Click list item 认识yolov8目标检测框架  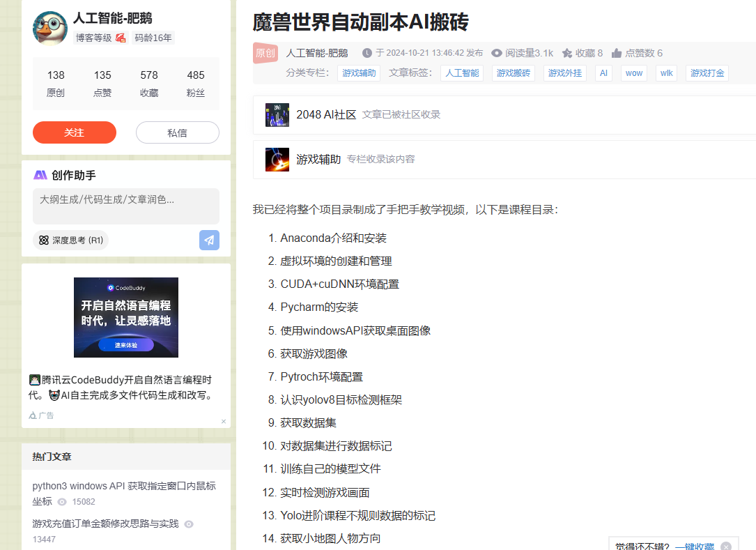pos(341,399)
